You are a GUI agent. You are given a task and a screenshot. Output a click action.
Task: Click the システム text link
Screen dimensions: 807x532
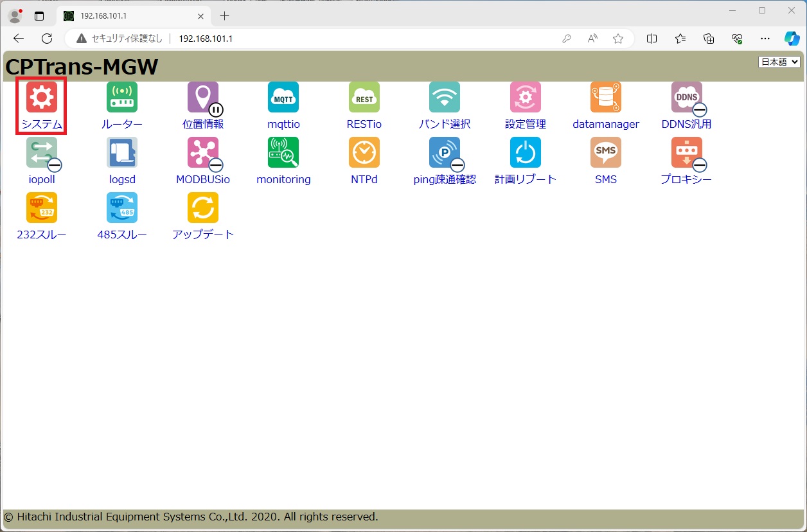42,124
